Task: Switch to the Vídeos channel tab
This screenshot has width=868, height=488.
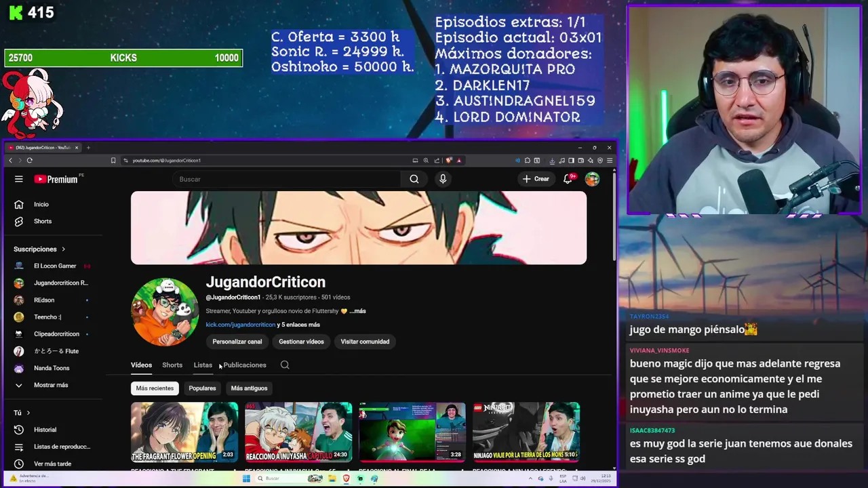Action: click(141, 365)
